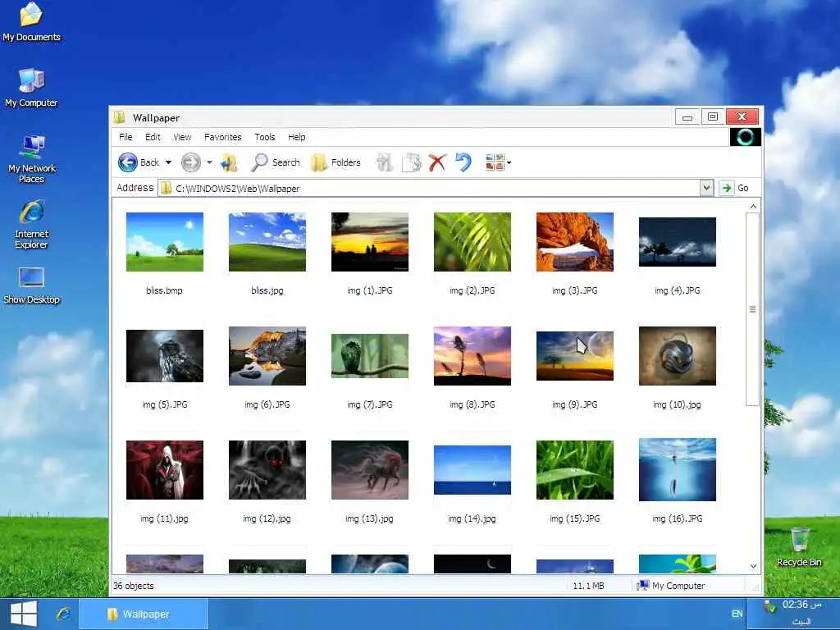Screen dimensions: 840x630
Task: Open the Search magnifier tool
Action: click(x=275, y=162)
